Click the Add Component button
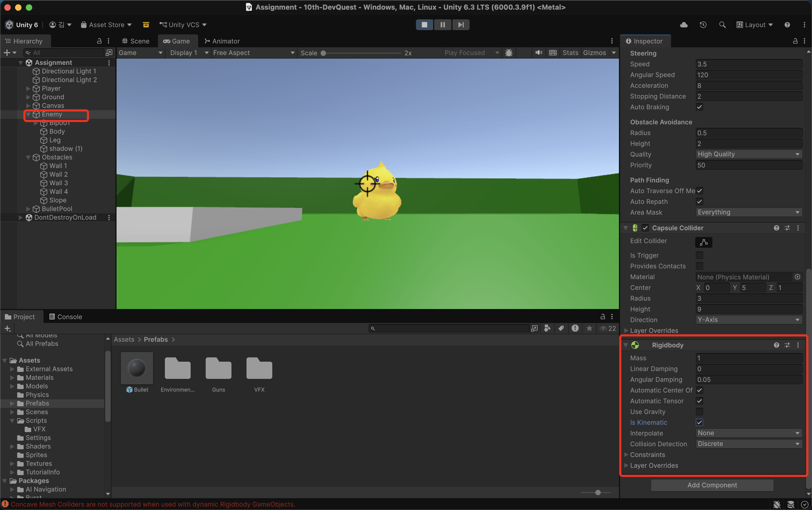Screen dimensions: 812x510 point(712,485)
